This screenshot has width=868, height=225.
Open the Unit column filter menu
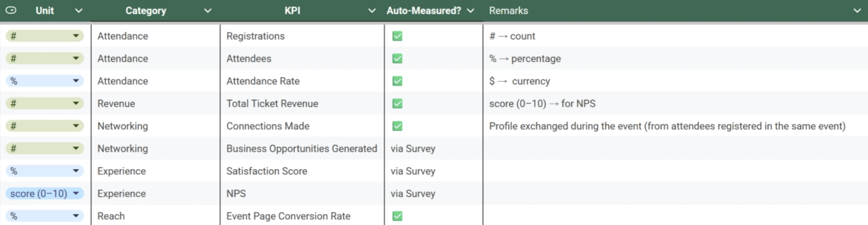tap(79, 11)
